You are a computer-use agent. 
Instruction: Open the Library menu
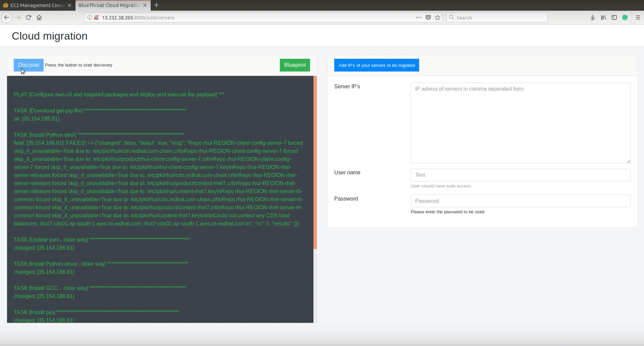[603, 17]
